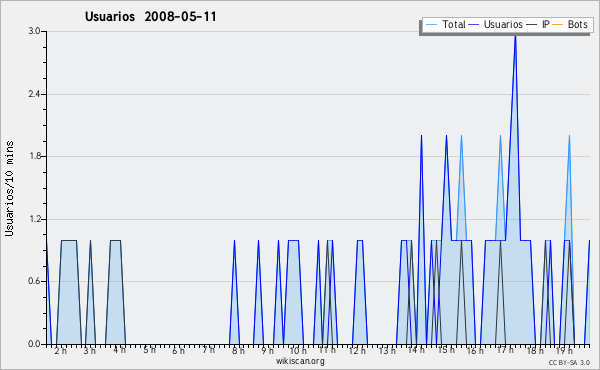The image size is (600, 370).
Task: Click the '7 h' x-axis label
Action: tap(208, 350)
